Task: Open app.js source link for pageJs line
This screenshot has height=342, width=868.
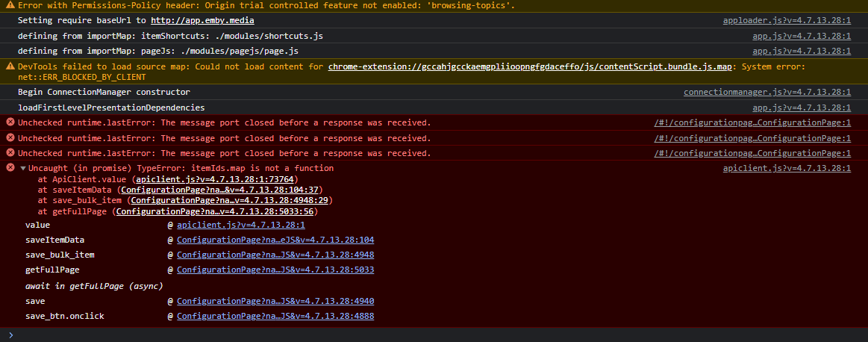Action: pyautogui.click(x=802, y=51)
